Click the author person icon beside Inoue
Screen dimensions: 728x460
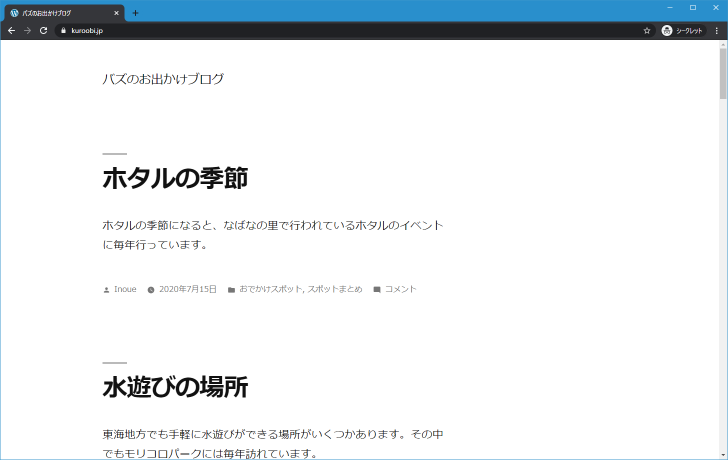click(x=106, y=290)
